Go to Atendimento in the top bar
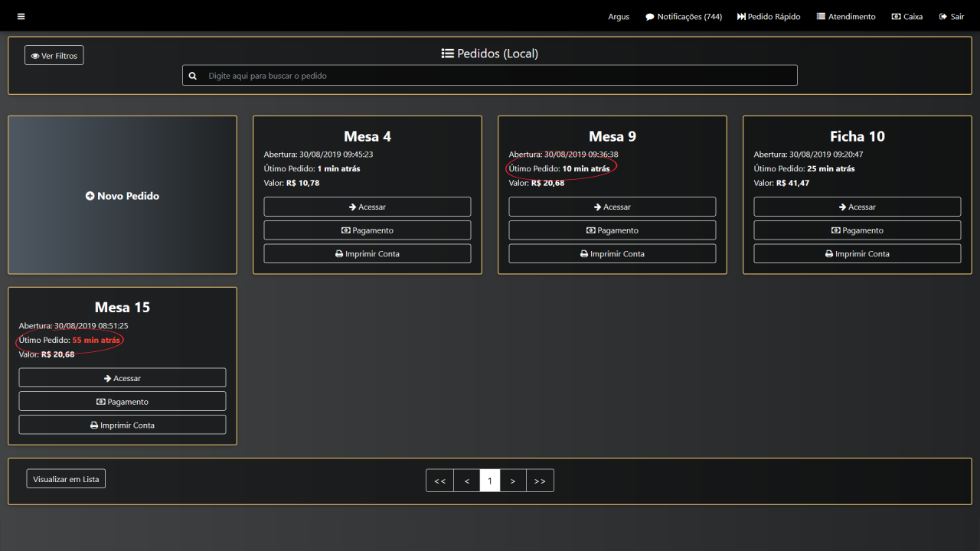This screenshot has height=551, width=980. coord(846,16)
